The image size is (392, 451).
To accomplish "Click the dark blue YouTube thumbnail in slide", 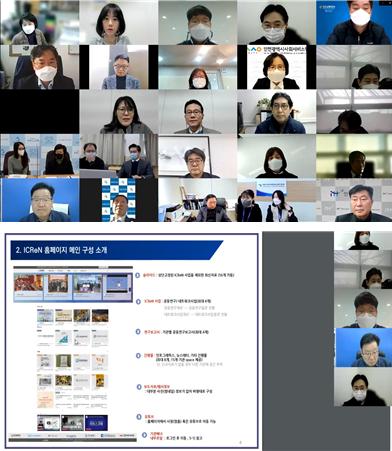I will coord(96,423).
